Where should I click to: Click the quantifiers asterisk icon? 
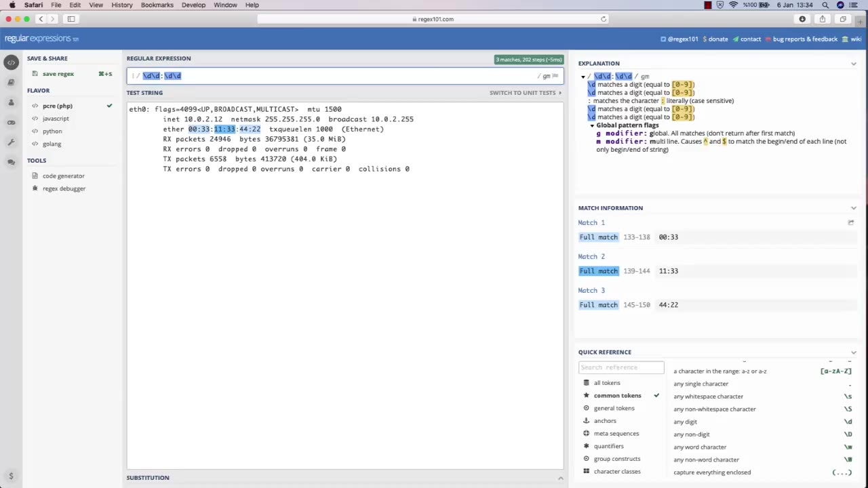(x=587, y=446)
